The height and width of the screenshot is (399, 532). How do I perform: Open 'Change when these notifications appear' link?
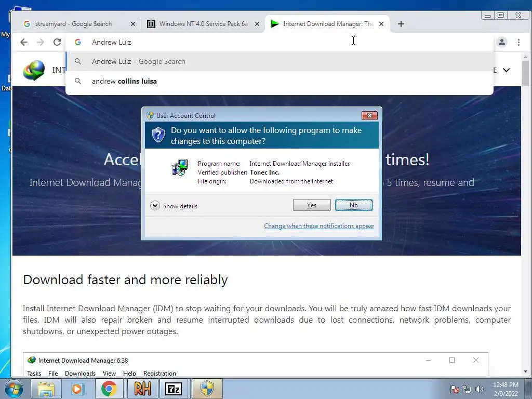319,226
